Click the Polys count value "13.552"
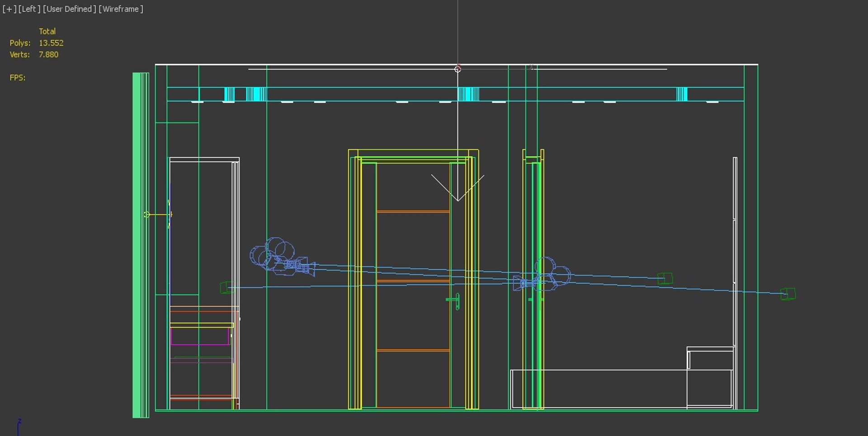Viewport: 868px width, 436px height. coord(51,43)
